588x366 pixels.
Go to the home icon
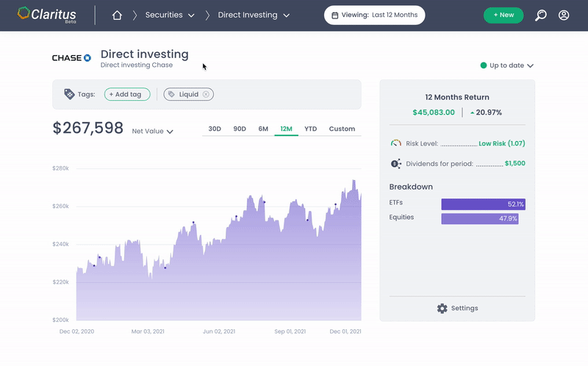[117, 15]
